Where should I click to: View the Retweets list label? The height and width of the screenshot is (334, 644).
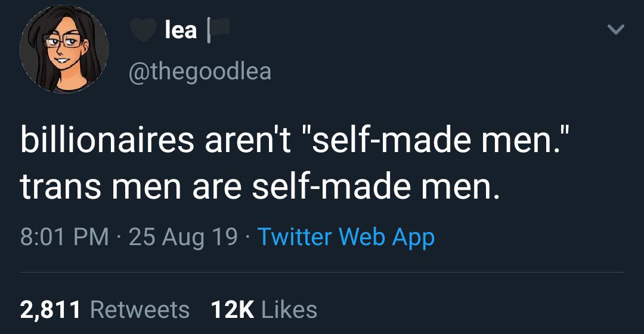140,310
